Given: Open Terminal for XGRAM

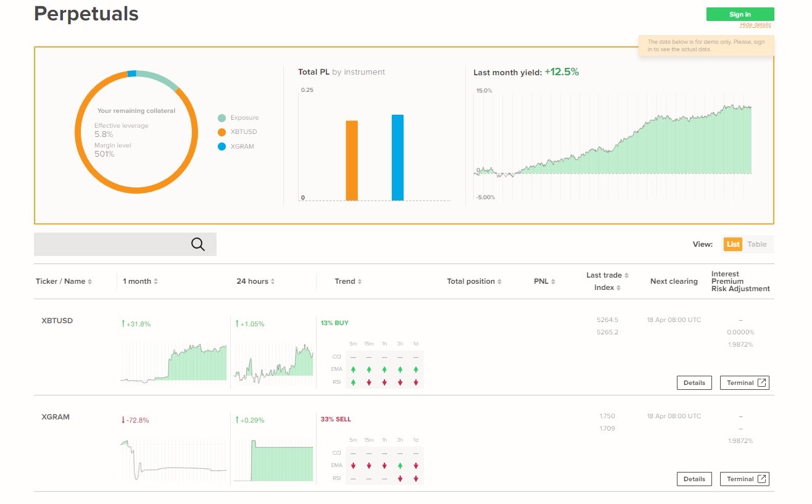Looking at the screenshot, I should coord(745,479).
